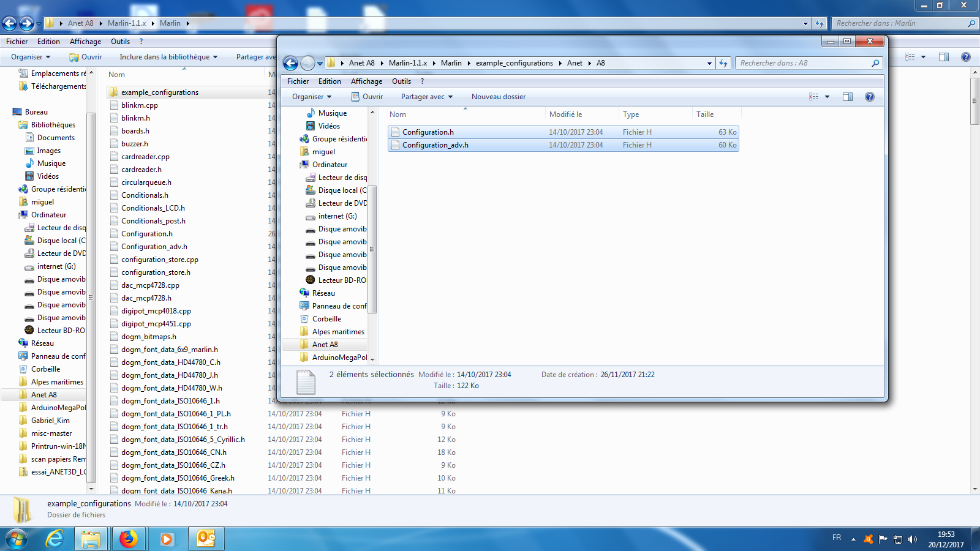Click Nouveau dossier in A8 window toolbar
Screen dimensions: 980x551
tap(499, 97)
